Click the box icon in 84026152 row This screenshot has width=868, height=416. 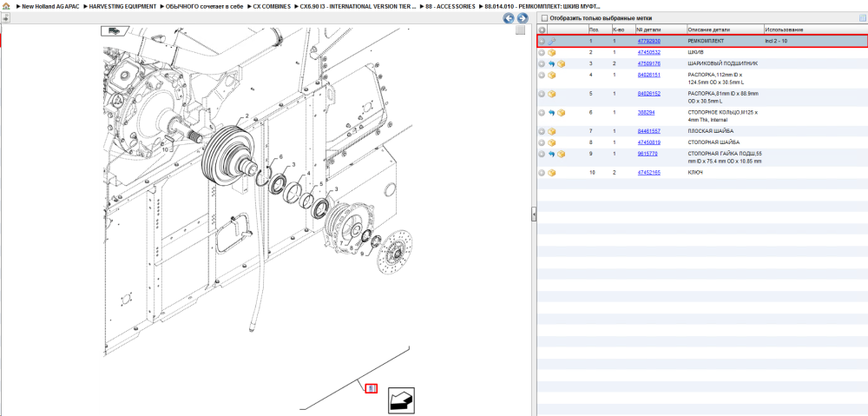coord(552,94)
